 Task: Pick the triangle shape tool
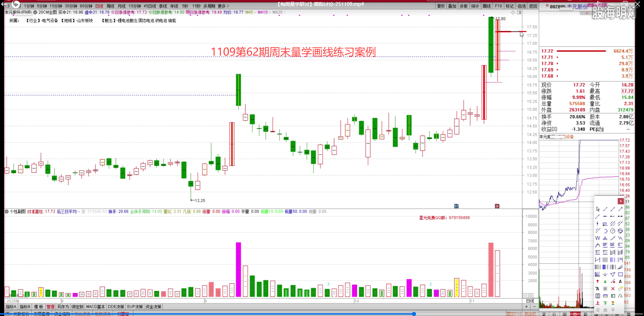click(612, 274)
